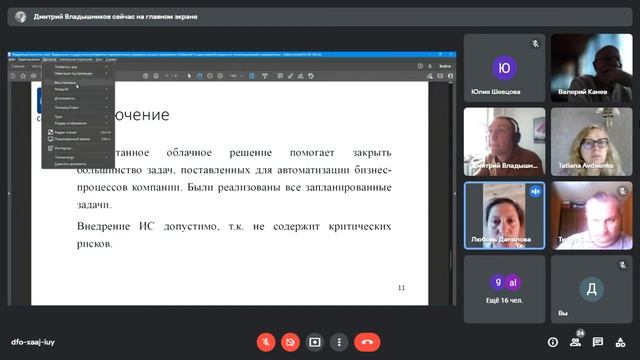
Task: Open Навигация по страницам submenu
Action: pos(78,73)
